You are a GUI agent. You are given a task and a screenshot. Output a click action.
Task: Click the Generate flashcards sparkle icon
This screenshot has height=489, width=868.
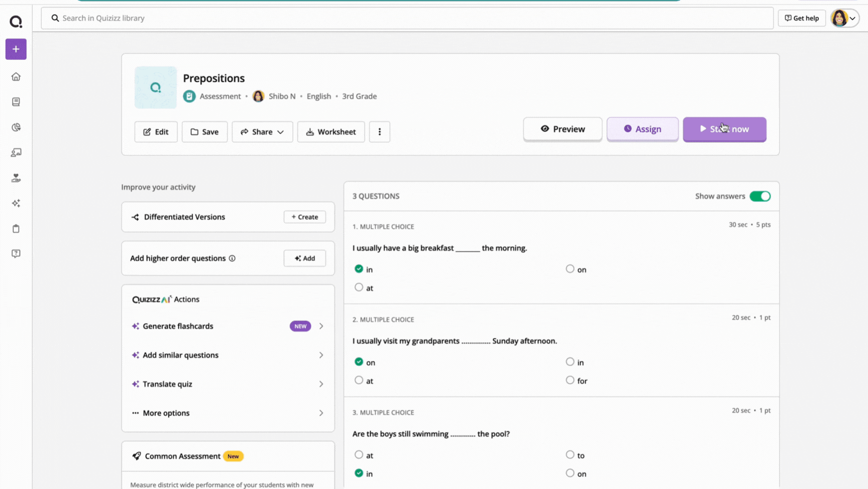136,326
